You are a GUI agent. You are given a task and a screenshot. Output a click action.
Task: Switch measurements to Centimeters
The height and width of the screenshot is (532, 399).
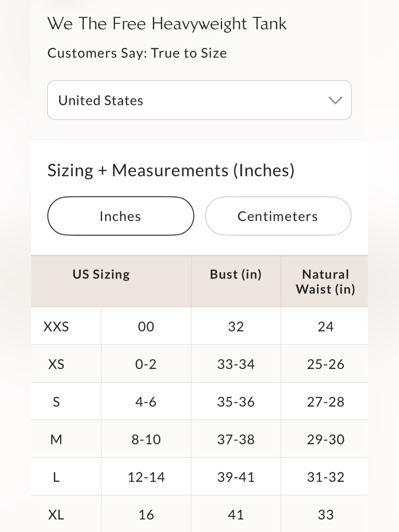[278, 216]
